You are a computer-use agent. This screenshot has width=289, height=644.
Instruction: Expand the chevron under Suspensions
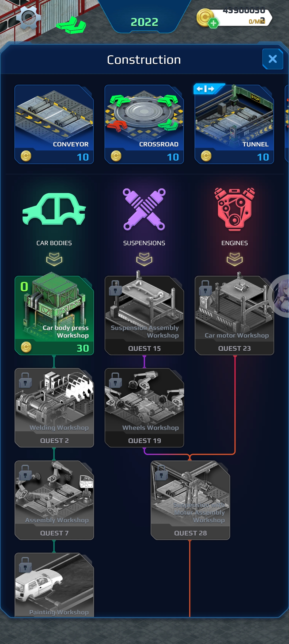144,259
